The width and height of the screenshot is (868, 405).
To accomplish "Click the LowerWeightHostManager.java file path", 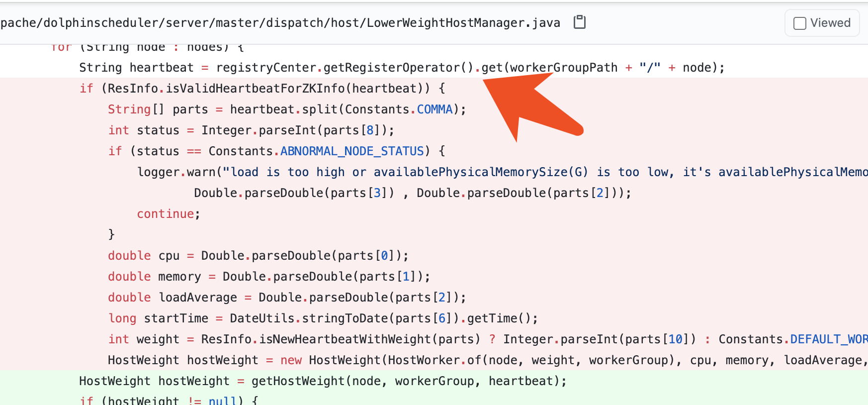I will (280, 23).
